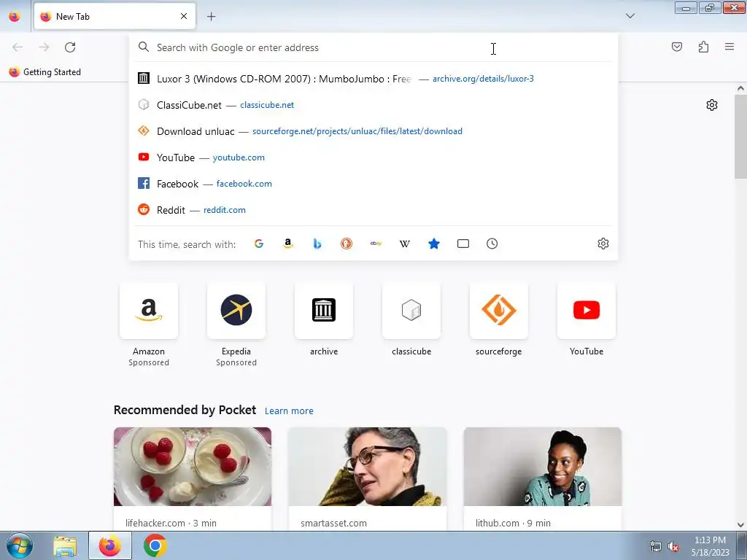This screenshot has height=560, width=747.
Task: Click the scrollbar down arrow
Action: point(740,525)
